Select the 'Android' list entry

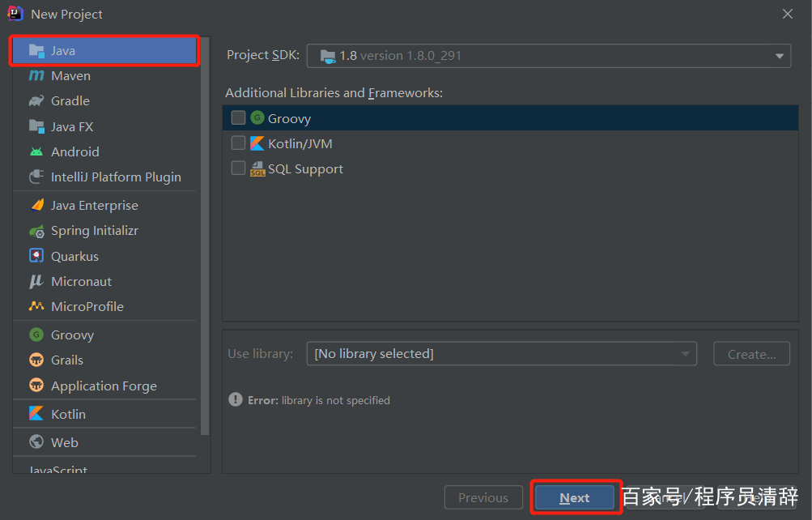pos(104,151)
